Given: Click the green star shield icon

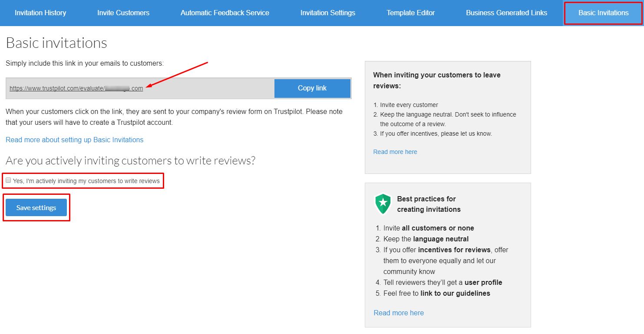Looking at the screenshot, I should pos(383,204).
